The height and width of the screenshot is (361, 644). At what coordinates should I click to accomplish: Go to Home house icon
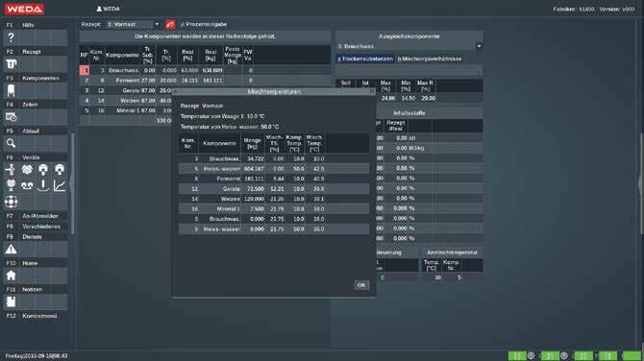point(11,276)
